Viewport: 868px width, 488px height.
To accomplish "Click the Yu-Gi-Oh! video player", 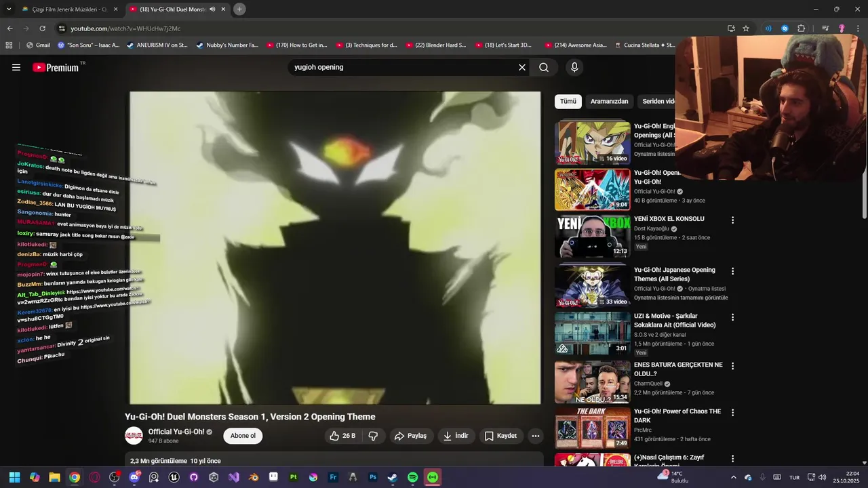I will tap(335, 248).
